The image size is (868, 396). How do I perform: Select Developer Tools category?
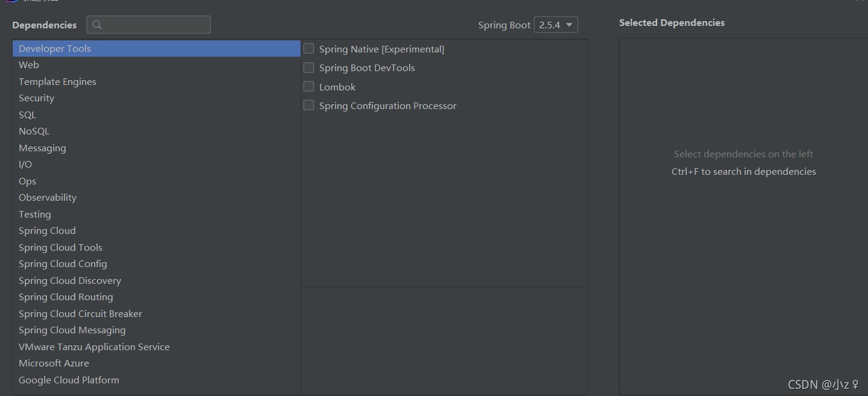157,49
